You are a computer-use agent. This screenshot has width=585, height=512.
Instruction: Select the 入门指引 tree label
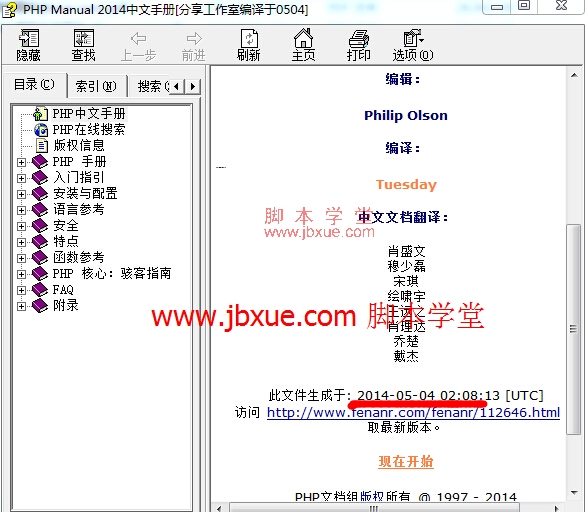coord(79,178)
